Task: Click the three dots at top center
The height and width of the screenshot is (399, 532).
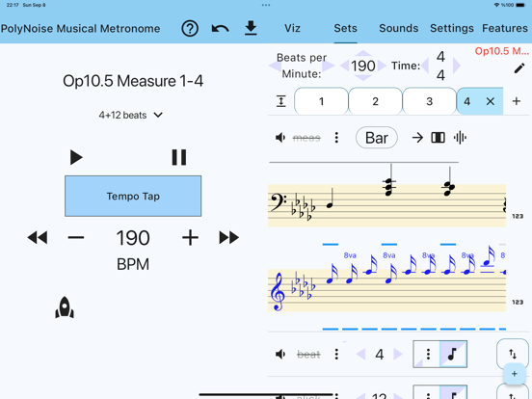Action: point(266,5)
